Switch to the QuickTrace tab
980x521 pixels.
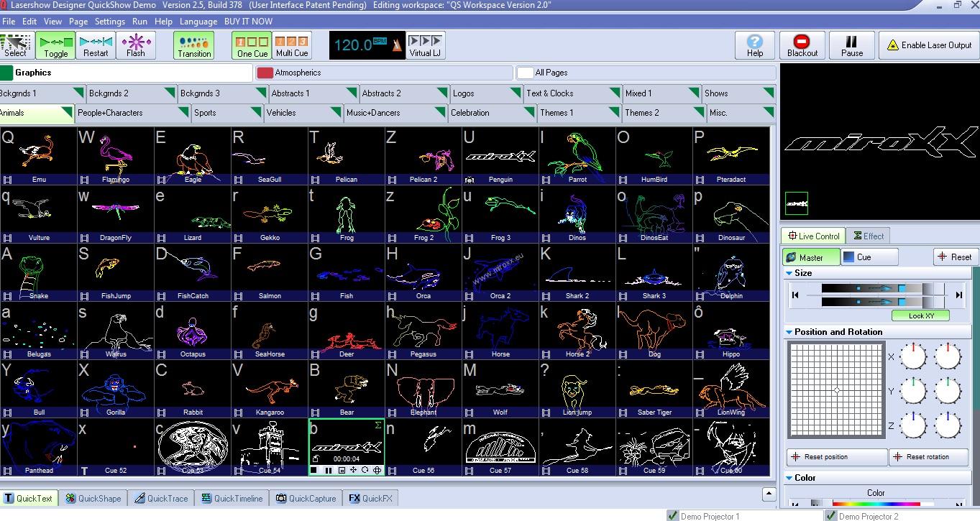pyautogui.click(x=160, y=498)
